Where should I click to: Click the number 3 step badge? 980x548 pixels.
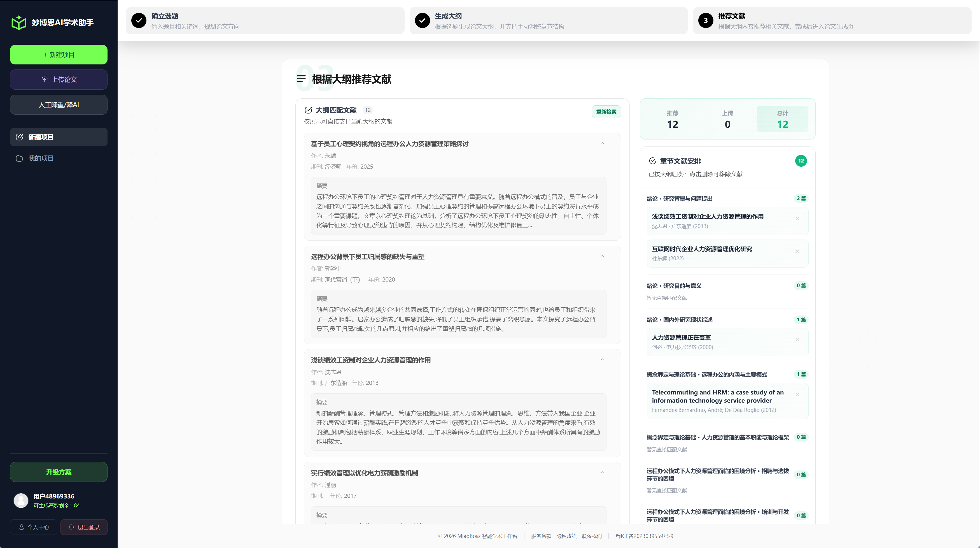[706, 20]
